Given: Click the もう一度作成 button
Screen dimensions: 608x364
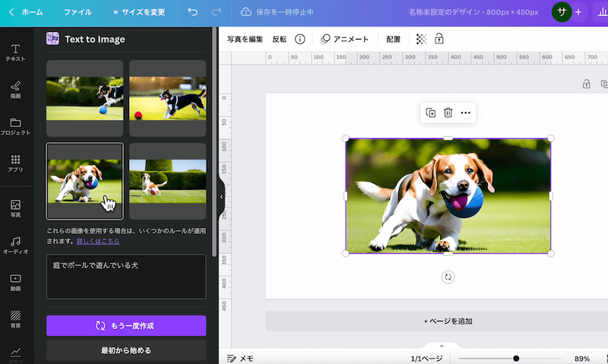Looking at the screenshot, I should (126, 325).
